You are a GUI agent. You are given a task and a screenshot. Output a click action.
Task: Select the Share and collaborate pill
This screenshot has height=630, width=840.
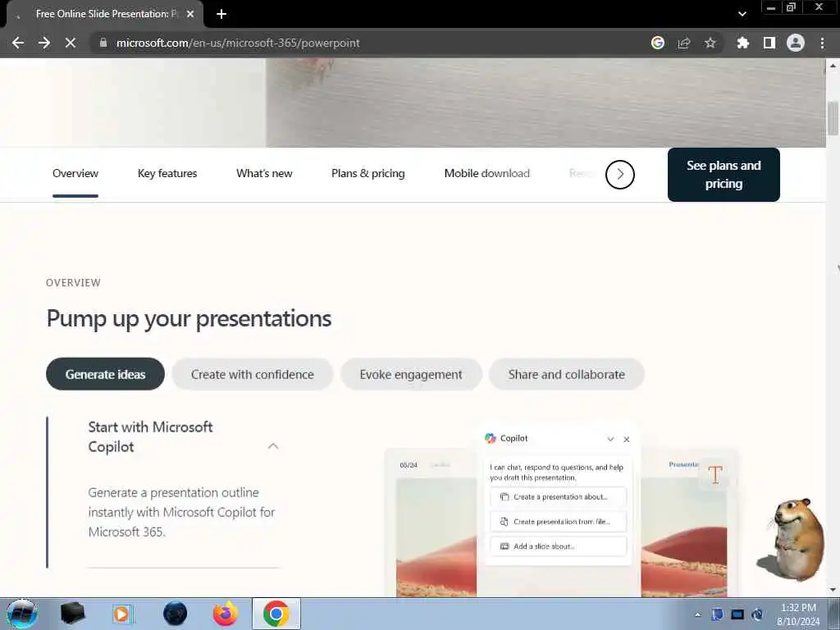click(566, 374)
